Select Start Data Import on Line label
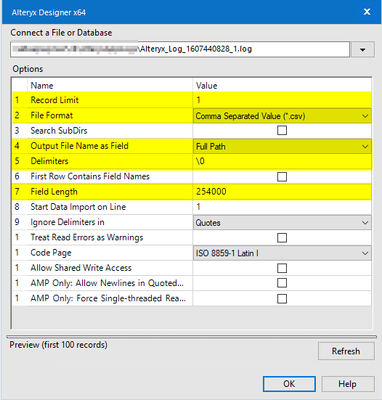This screenshot has height=400, width=382. coord(78,207)
